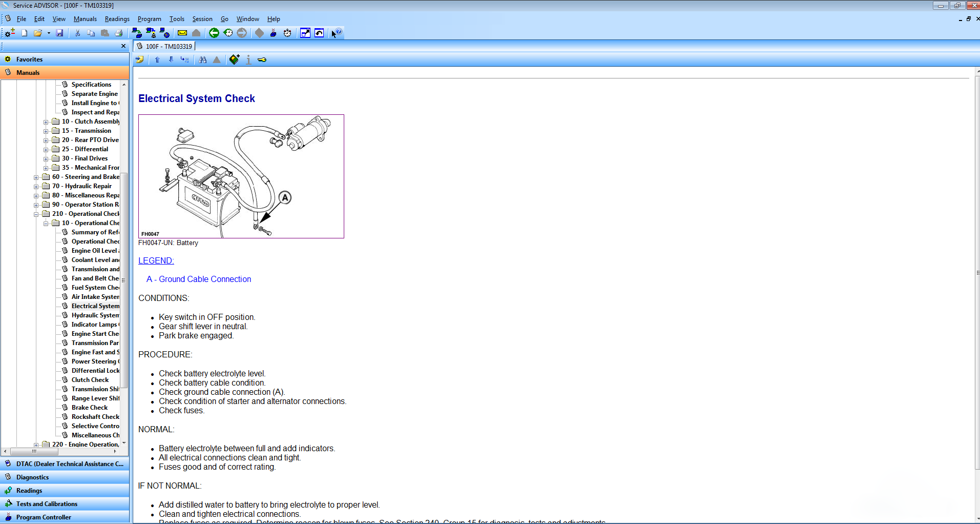
Task: Select the Fuel System Check tree item
Action: (95, 288)
